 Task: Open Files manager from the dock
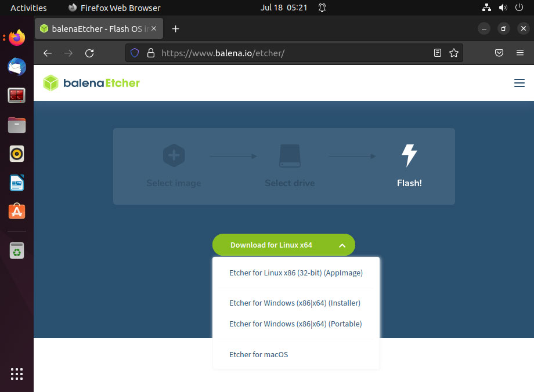(17, 125)
